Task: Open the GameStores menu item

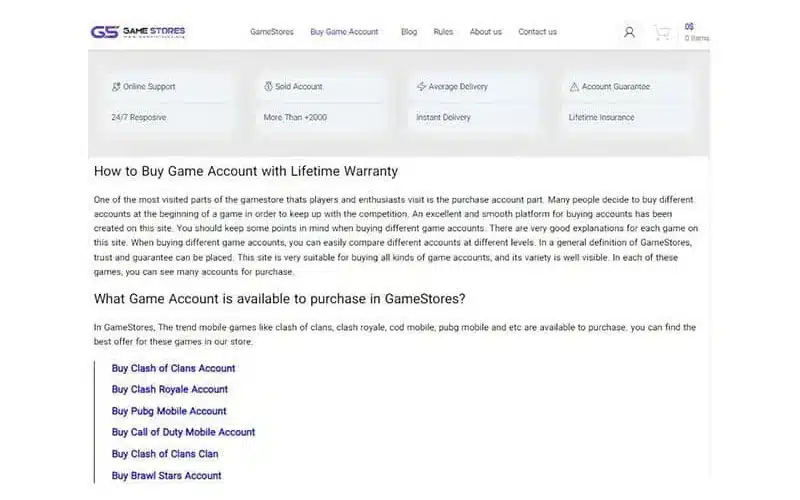Action: coord(271,32)
